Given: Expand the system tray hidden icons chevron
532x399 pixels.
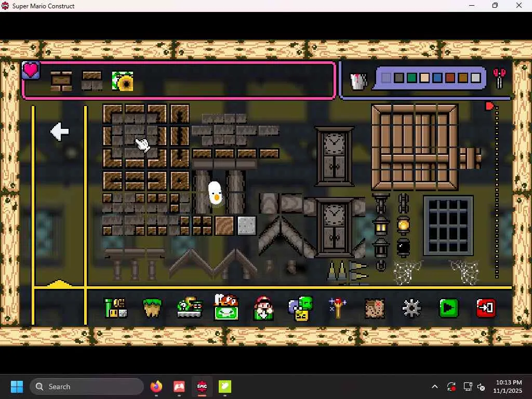Looking at the screenshot, I should tap(435, 387).
